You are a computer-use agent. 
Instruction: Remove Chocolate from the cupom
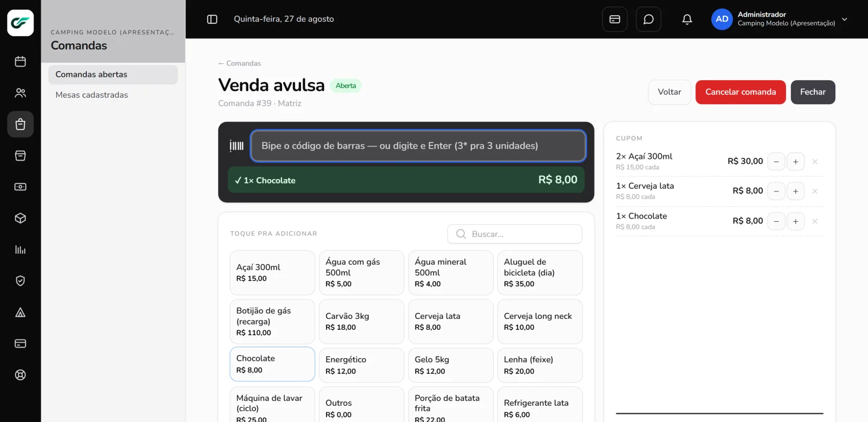click(x=814, y=221)
